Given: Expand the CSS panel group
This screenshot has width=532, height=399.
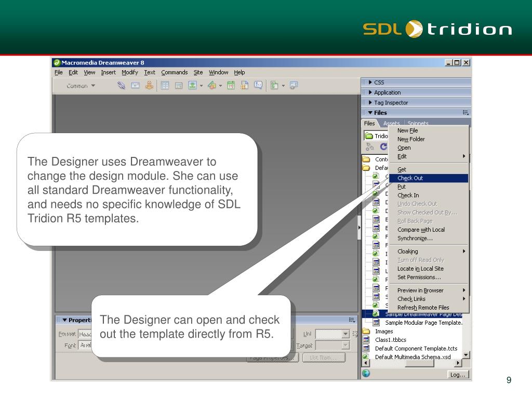Looking at the screenshot, I should [x=370, y=82].
